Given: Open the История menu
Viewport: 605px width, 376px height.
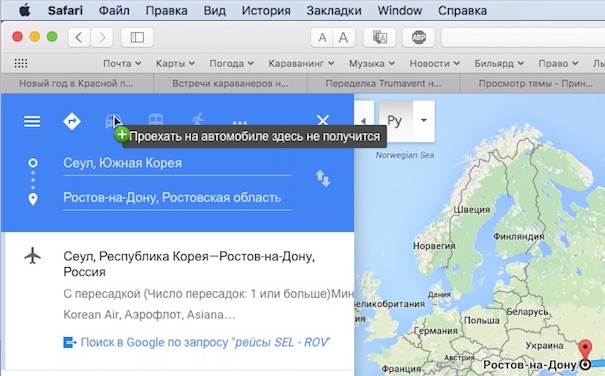Looking at the screenshot, I should pos(266,10).
